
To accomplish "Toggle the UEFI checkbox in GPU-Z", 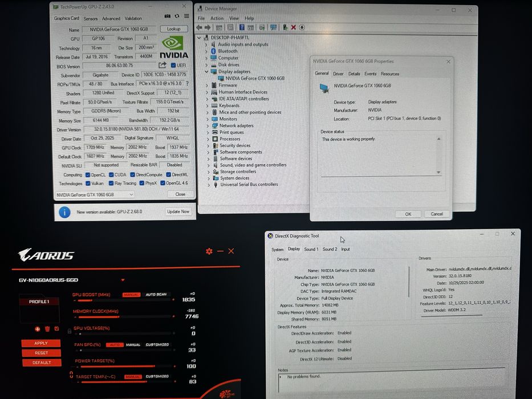I will 173,65.
